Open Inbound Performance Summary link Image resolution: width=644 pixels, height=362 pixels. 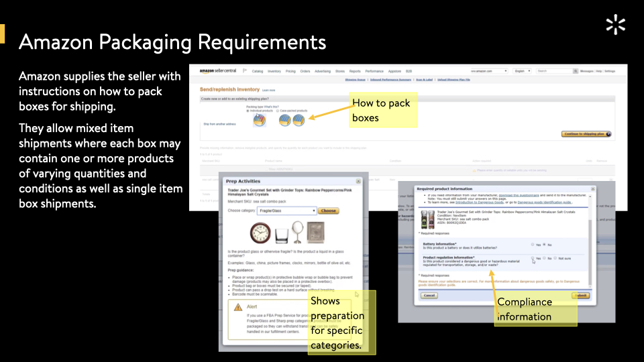click(390, 80)
